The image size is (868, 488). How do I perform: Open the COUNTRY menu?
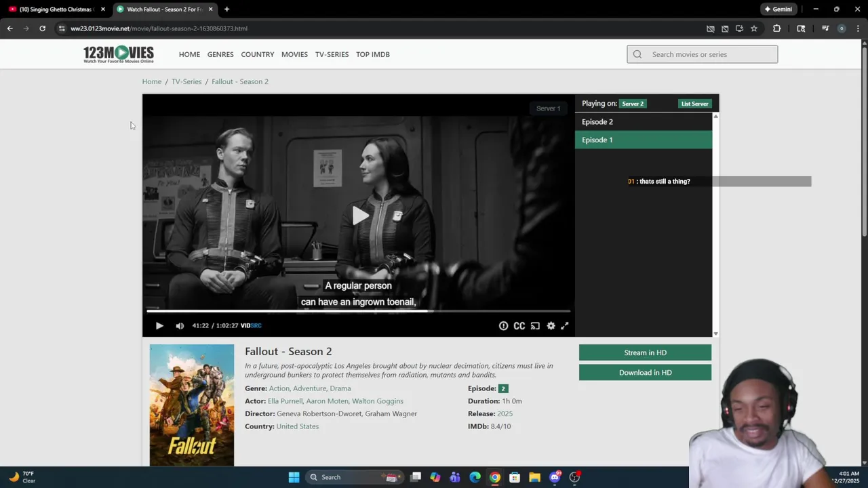pyautogui.click(x=258, y=54)
